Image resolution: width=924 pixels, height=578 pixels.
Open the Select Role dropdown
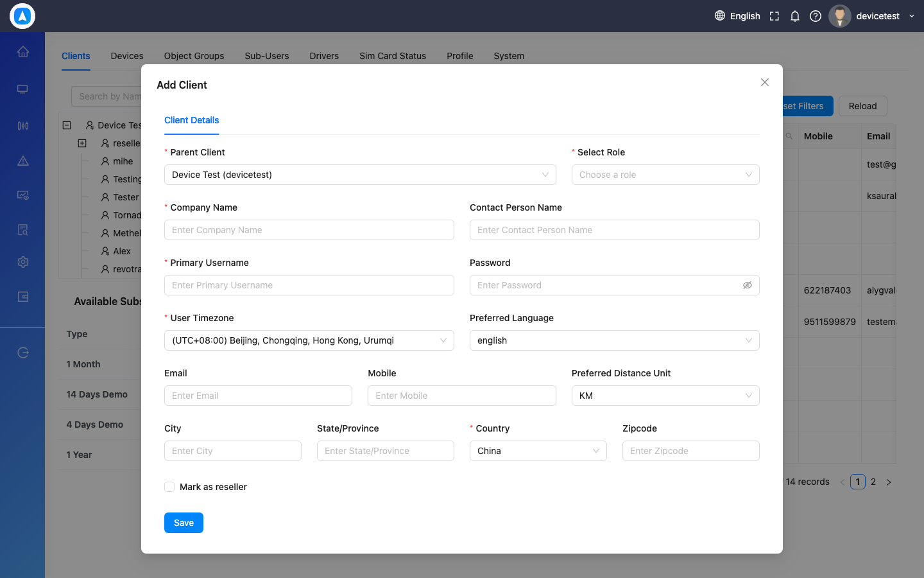[x=665, y=175]
